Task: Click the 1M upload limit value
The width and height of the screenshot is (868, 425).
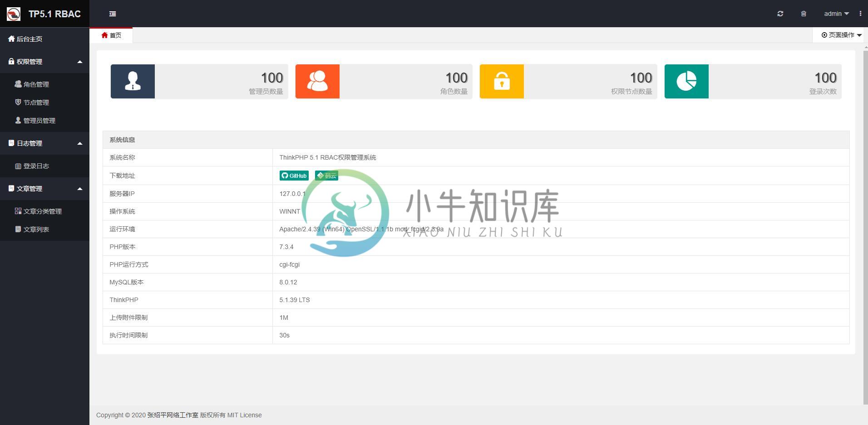Action: [x=284, y=318]
